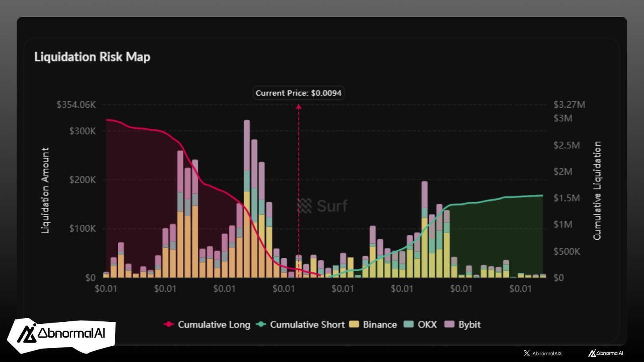Click the red arrowhead atop the current price line
644x362 pixels.
click(299, 107)
